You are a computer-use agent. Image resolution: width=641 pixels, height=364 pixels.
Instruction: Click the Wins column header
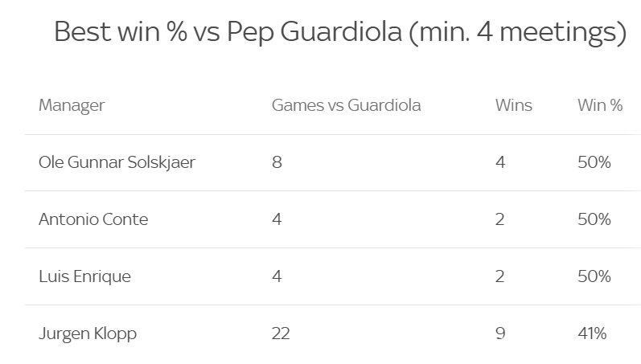coord(513,105)
